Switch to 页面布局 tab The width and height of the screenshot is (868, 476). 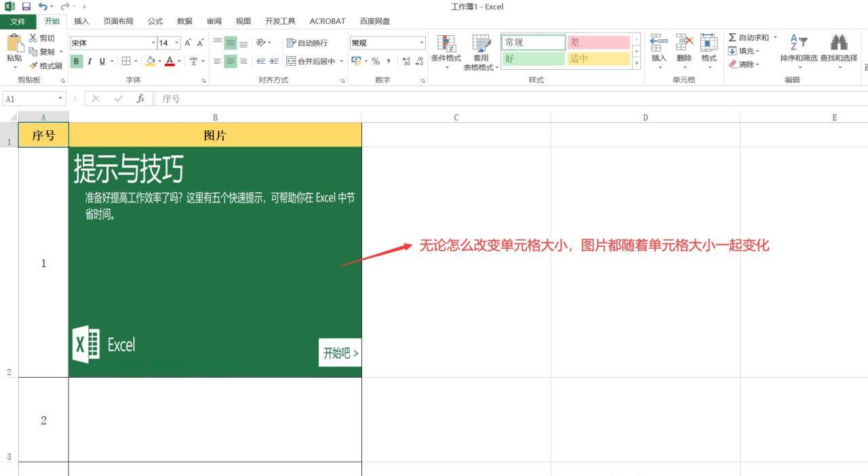(x=118, y=22)
